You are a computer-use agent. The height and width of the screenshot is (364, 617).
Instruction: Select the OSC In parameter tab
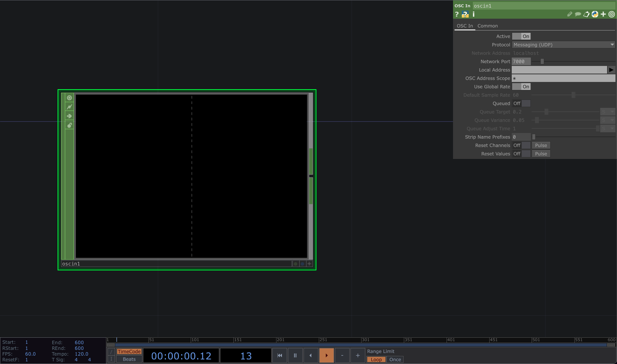(x=464, y=26)
